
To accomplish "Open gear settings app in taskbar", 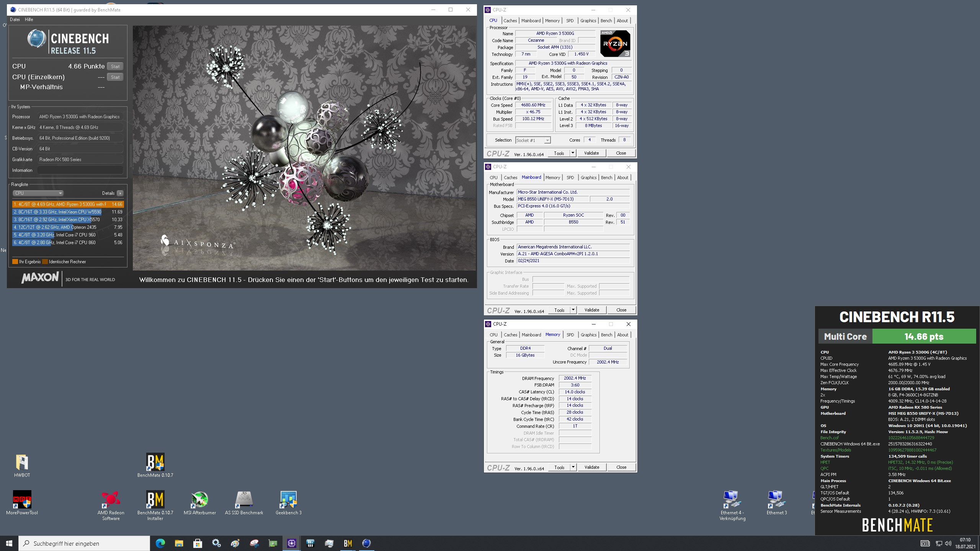I will click(216, 543).
